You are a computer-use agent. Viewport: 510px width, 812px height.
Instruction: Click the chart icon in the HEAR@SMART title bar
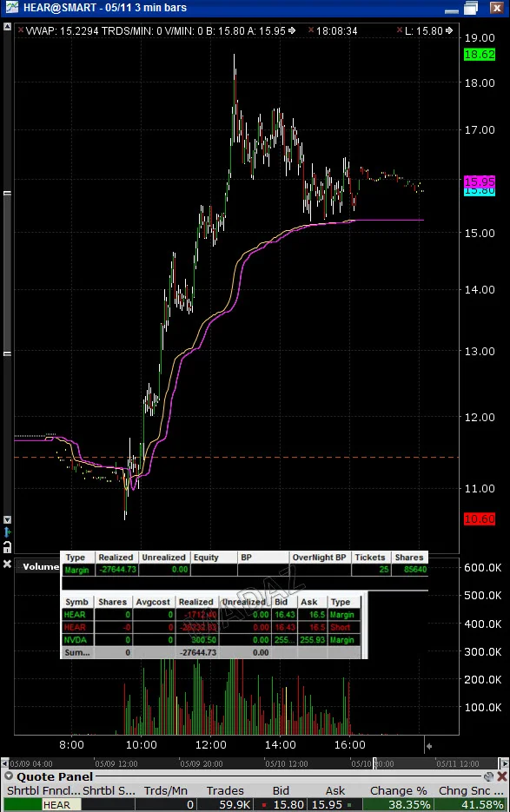click(x=11, y=7)
